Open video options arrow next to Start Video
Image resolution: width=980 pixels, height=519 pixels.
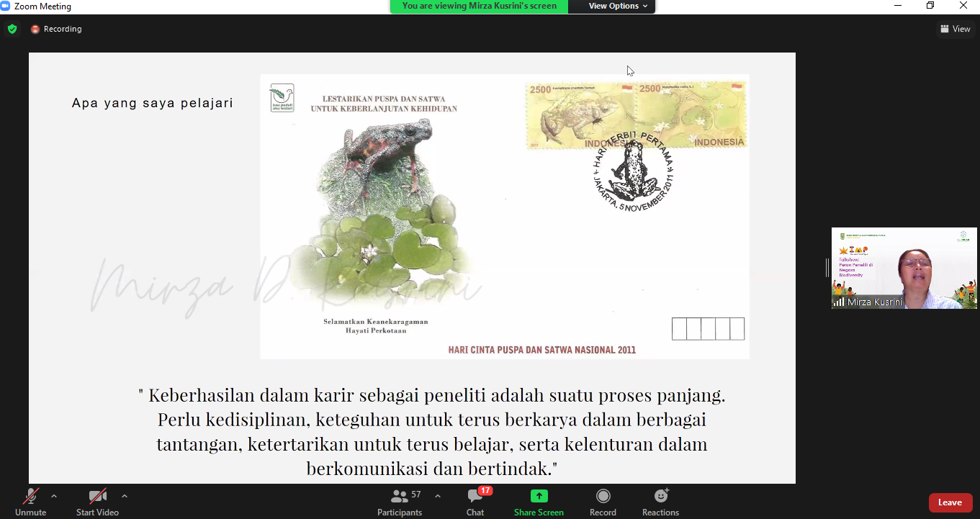coord(125,496)
